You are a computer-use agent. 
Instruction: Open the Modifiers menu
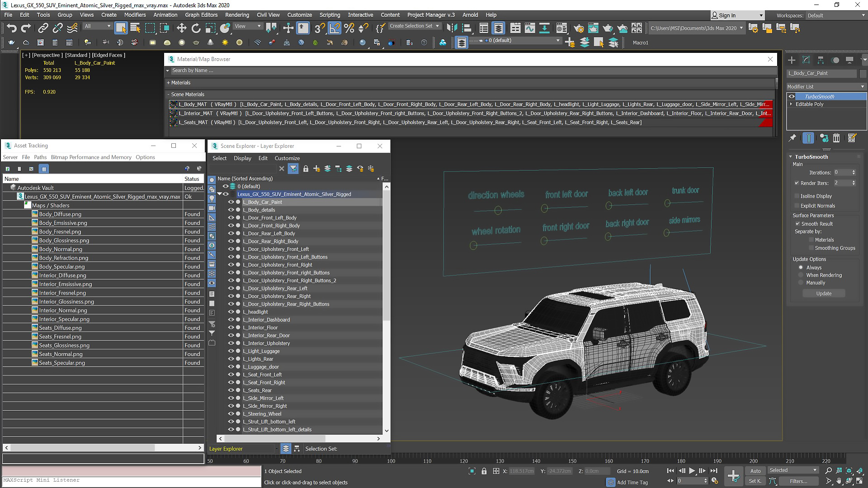click(x=135, y=15)
